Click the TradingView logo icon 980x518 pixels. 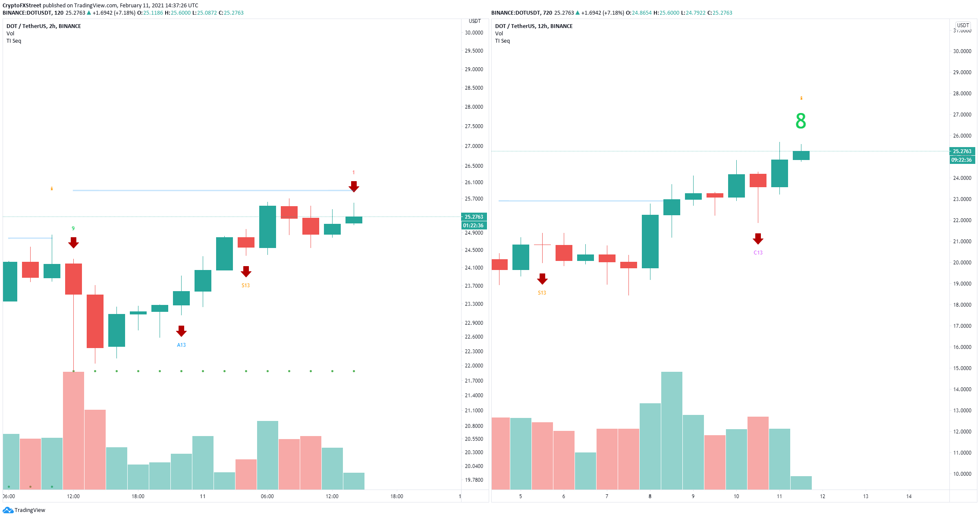pyautogui.click(x=8, y=510)
